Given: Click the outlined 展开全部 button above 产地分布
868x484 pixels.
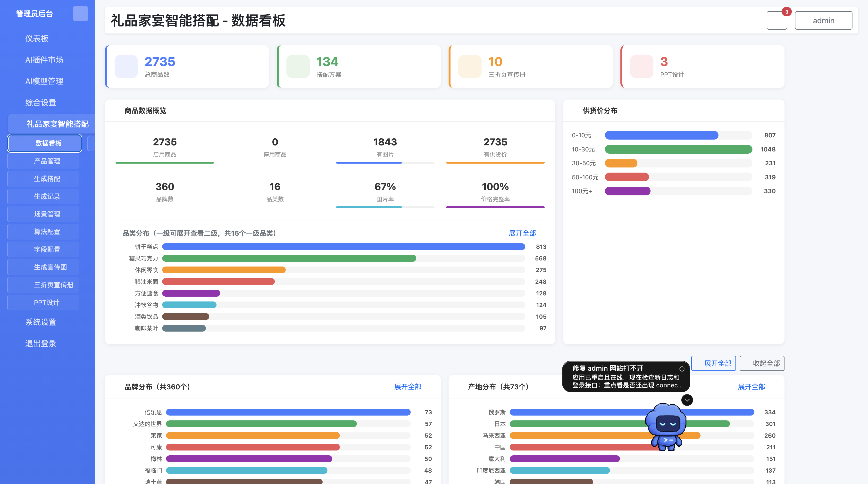Looking at the screenshot, I should [x=714, y=363].
